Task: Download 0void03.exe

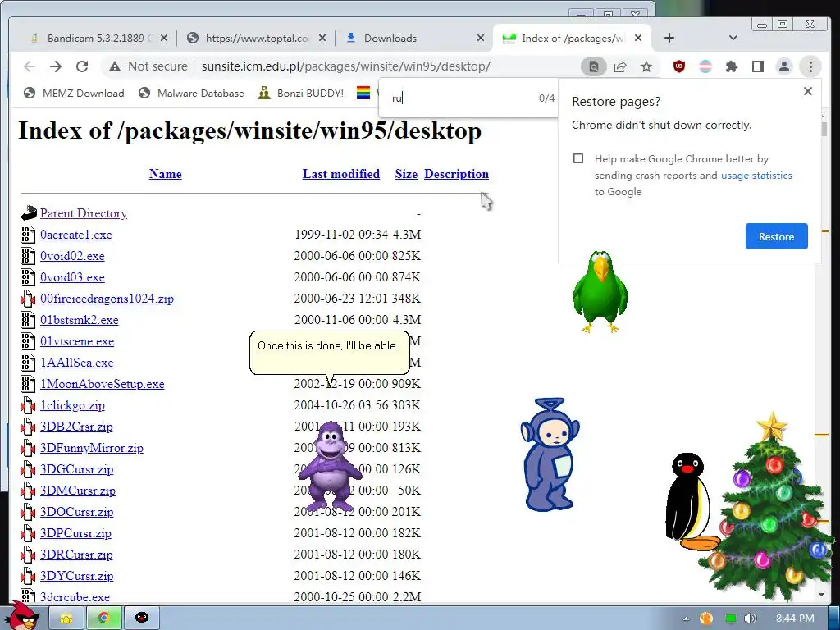Action: (72, 277)
